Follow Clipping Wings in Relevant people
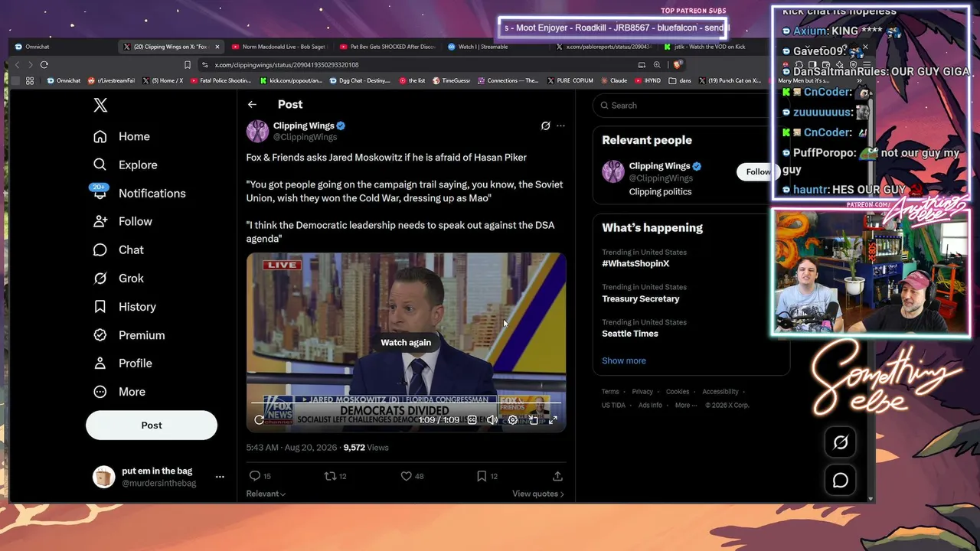 [757, 171]
